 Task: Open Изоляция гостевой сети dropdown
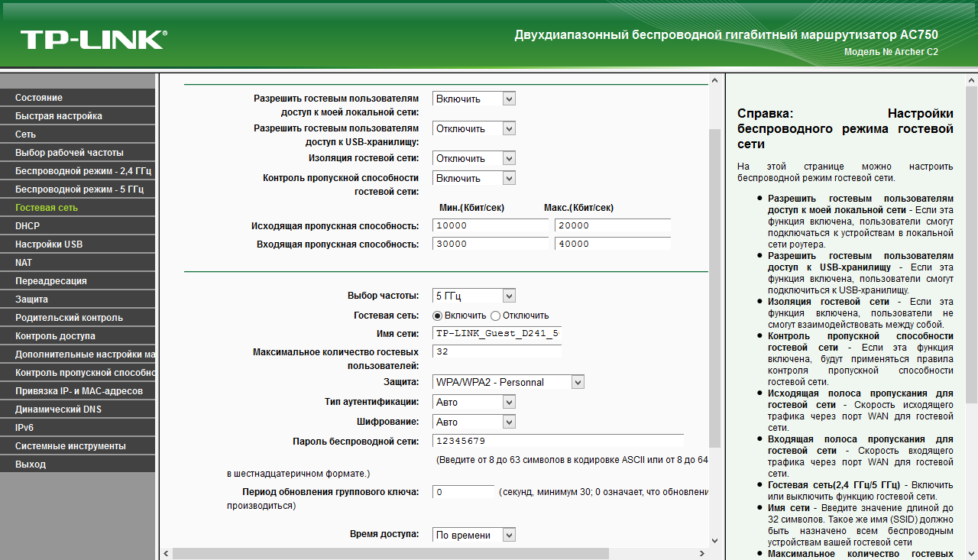tap(474, 158)
